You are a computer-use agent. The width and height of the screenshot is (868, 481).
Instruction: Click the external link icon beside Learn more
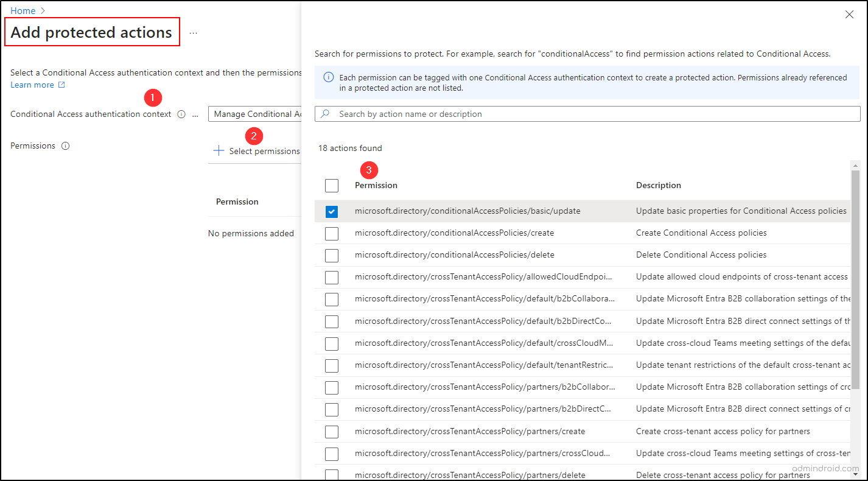[x=61, y=85]
